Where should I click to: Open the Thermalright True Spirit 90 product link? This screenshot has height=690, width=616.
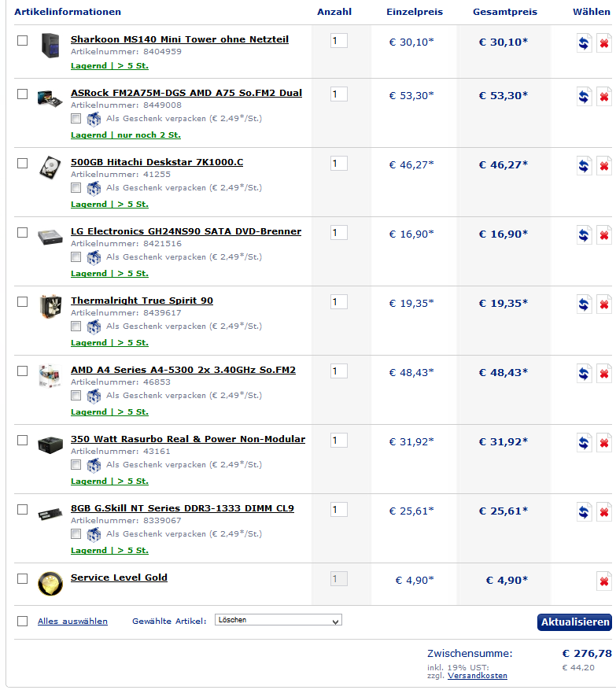tap(142, 301)
